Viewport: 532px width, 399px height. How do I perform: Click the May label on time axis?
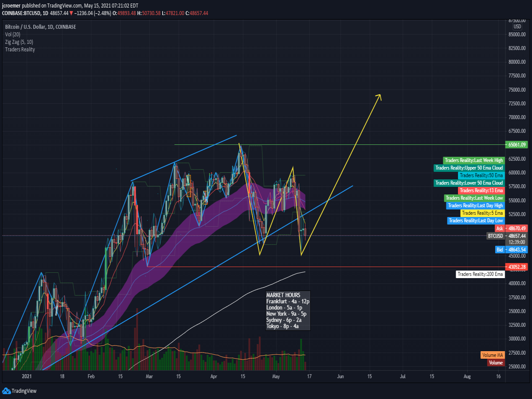[276, 376]
